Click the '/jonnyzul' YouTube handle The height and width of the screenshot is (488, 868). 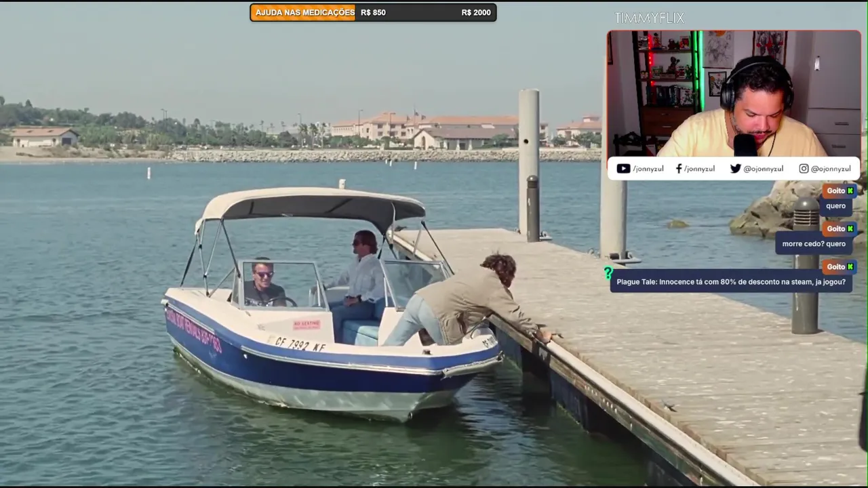(648, 169)
